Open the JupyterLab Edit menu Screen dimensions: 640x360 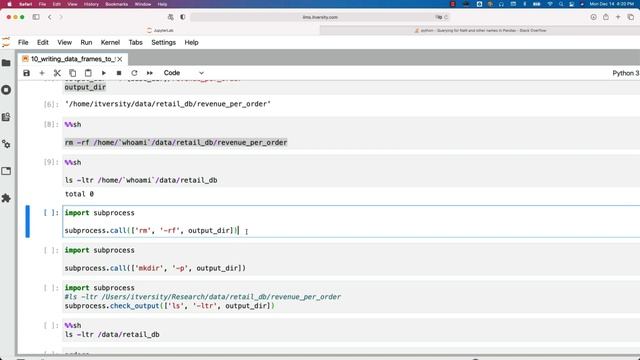[42, 42]
